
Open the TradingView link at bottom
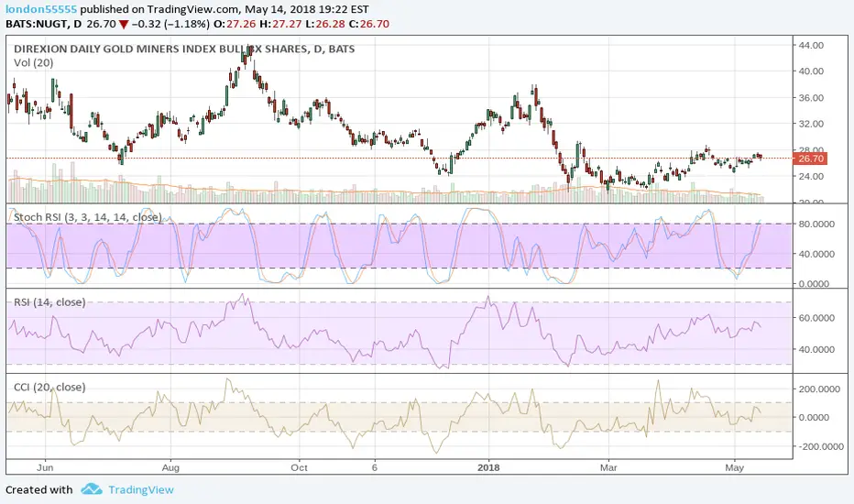tap(140, 490)
